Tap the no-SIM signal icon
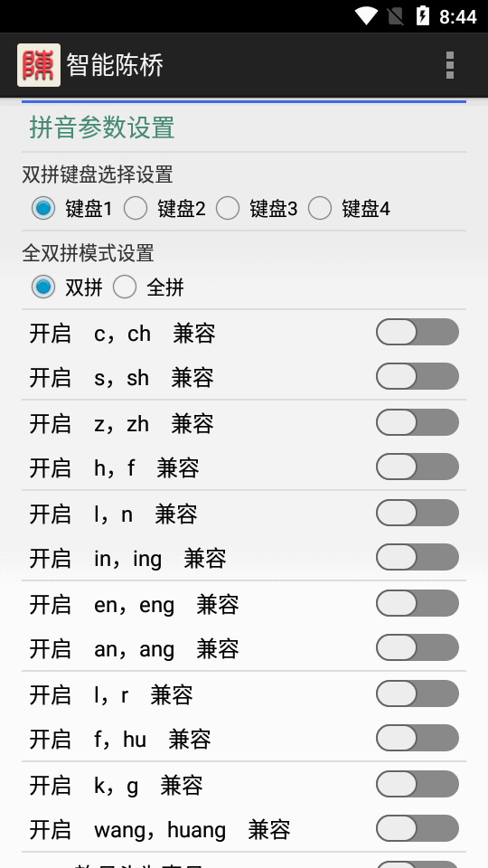This screenshot has width=488, height=868. click(x=395, y=16)
